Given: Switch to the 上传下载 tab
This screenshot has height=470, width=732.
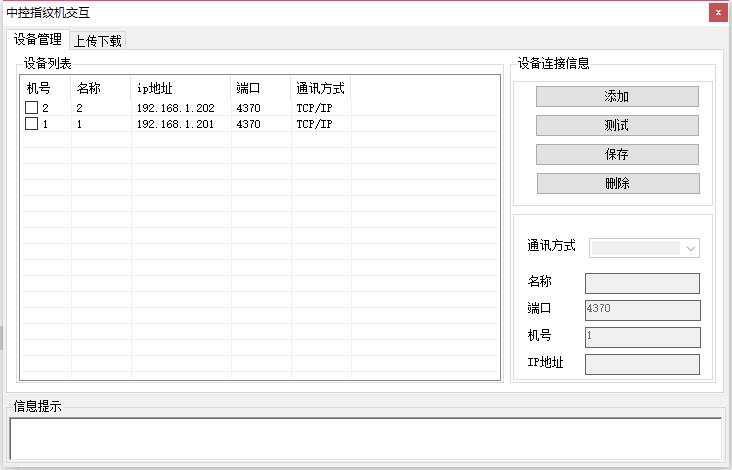Looking at the screenshot, I should [x=97, y=41].
